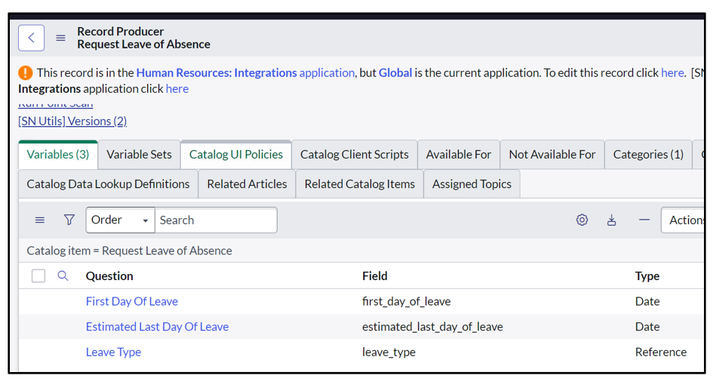Click the leave_type field cell
The image size is (713, 382).
point(389,352)
